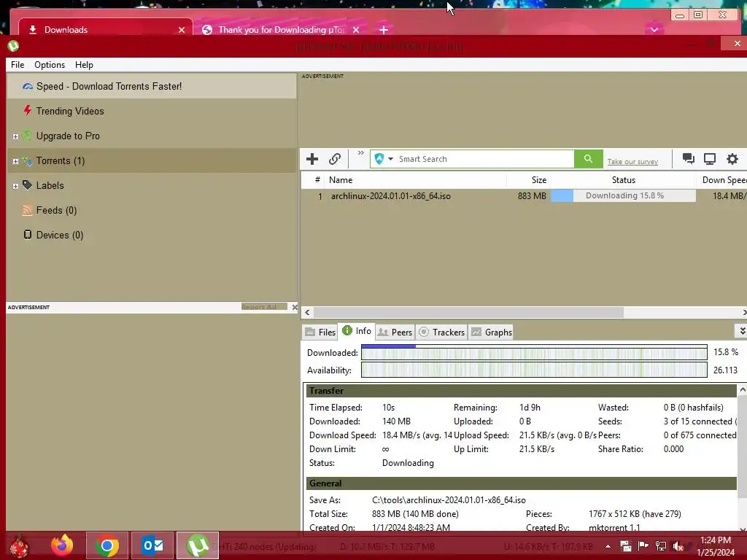The height and width of the screenshot is (560, 747).
Task: Select Speed - Download Torrents Faster item
Action: coord(152,86)
